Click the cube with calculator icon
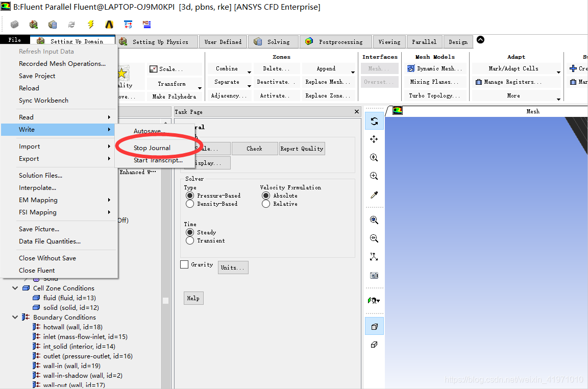Viewport: 588px width, 389px height. 53,25
